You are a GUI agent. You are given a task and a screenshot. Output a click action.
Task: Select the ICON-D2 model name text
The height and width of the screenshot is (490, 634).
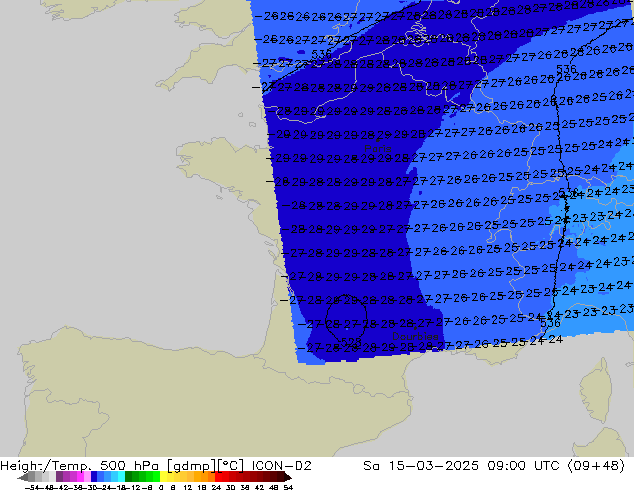pos(281,466)
